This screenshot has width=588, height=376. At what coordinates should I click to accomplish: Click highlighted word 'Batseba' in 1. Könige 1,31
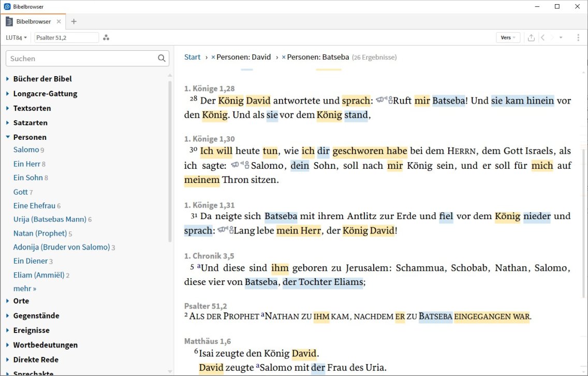(x=281, y=216)
